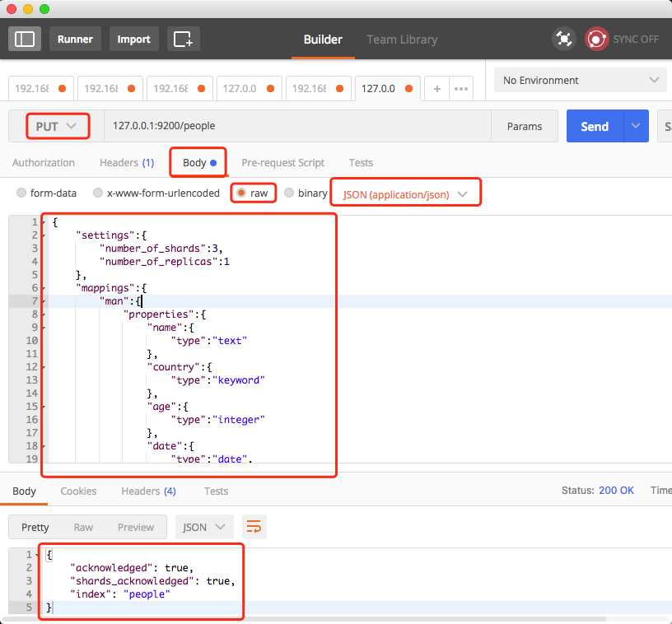Click the response horizontal scrollbar
This screenshot has width=672, height=624.
[x=304, y=619]
